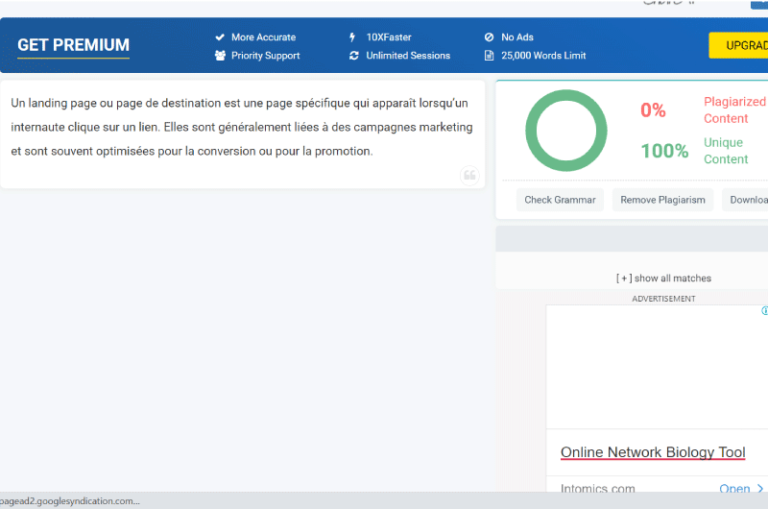Open the GET PREMIUM heading link
The height and width of the screenshot is (509, 768).
pyautogui.click(x=73, y=45)
